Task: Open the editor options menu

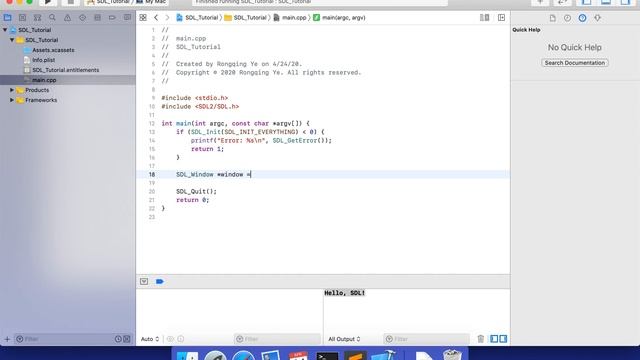Action: (x=484, y=18)
